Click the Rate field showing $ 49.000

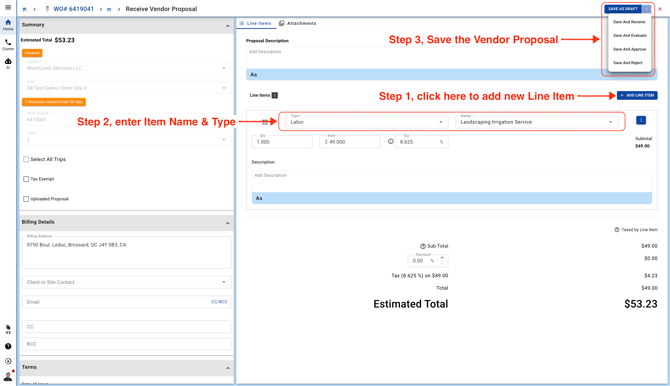point(350,142)
